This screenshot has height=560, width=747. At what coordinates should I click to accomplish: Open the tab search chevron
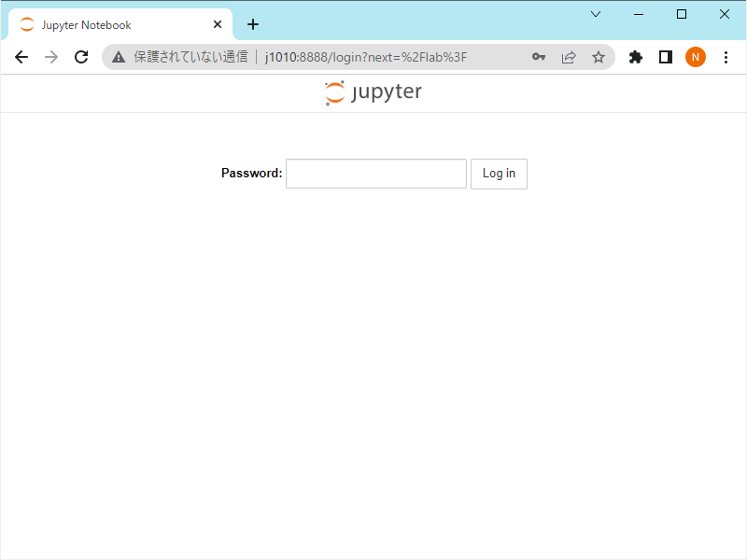[596, 14]
